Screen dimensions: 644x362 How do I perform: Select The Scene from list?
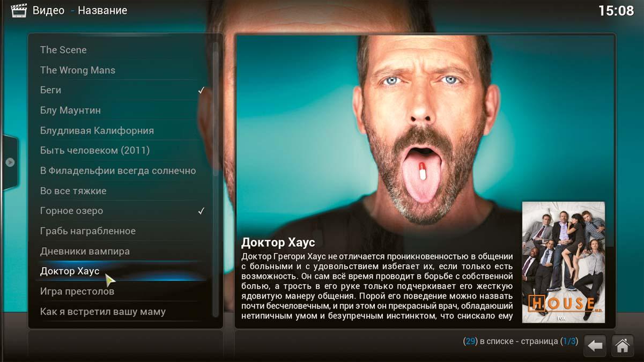(63, 50)
